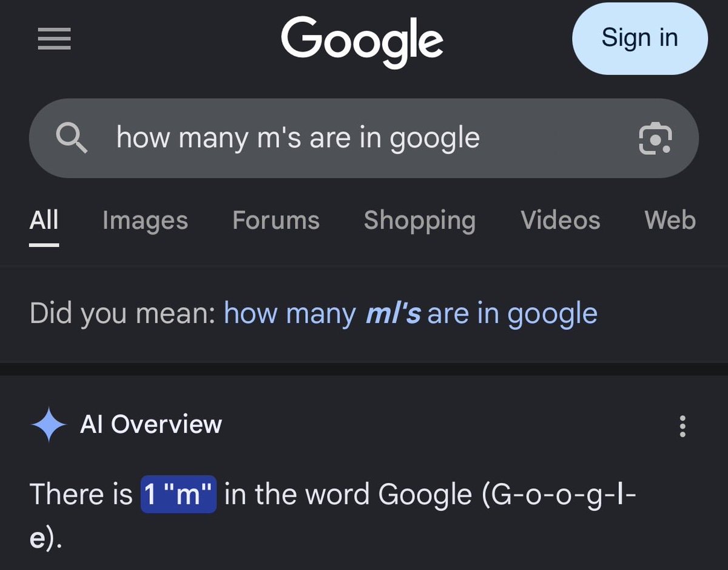Follow the "how many ml's are in google" suggestion
This screenshot has height=570, width=728.
click(411, 314)
